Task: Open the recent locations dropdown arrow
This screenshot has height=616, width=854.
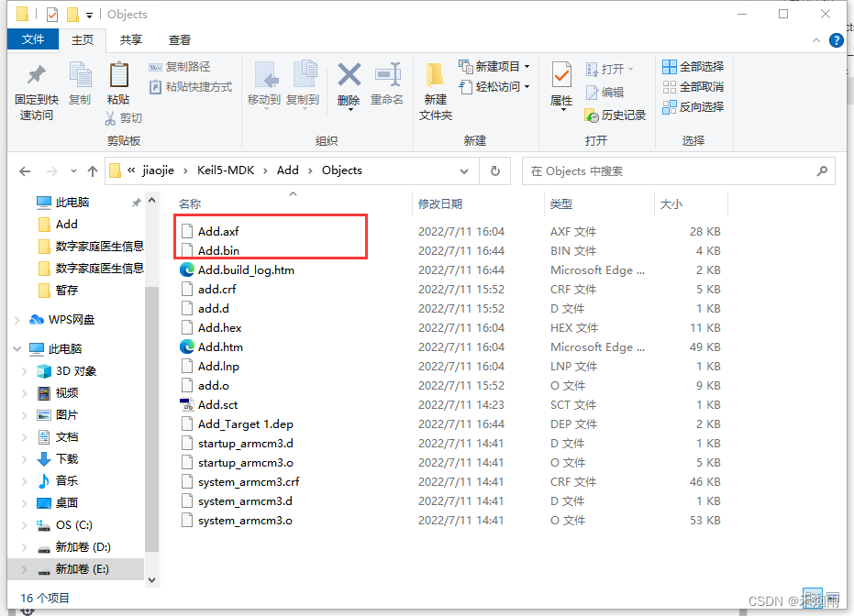Action: (x=73, y=171)
